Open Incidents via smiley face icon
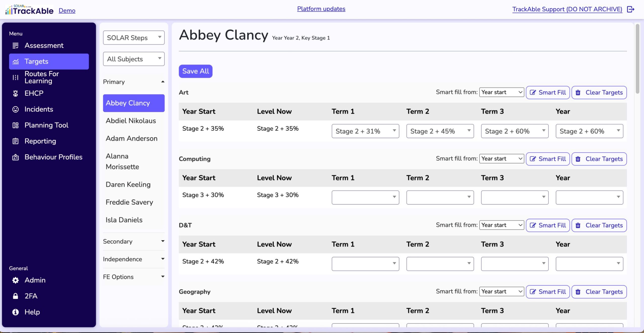The image size is (644, 333). [x=15, y=109]
